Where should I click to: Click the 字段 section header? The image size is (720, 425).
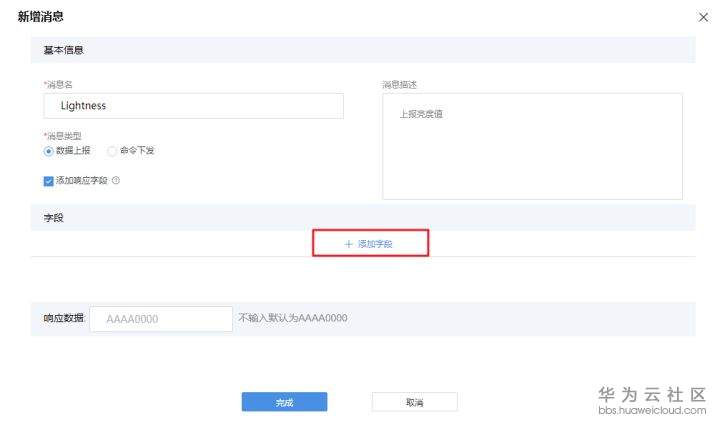point(363,218)
